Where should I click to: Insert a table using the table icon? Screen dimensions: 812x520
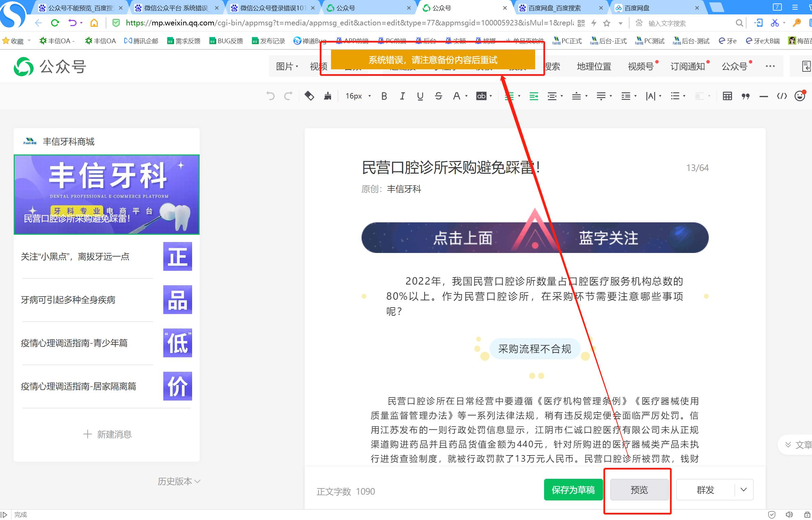point(727,96)
